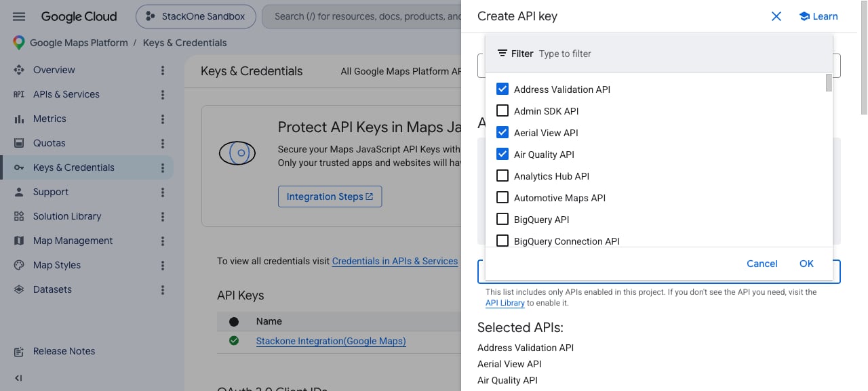Click the Map Styles palette icon
Screen dimensions: 868x391
(19, 265)
